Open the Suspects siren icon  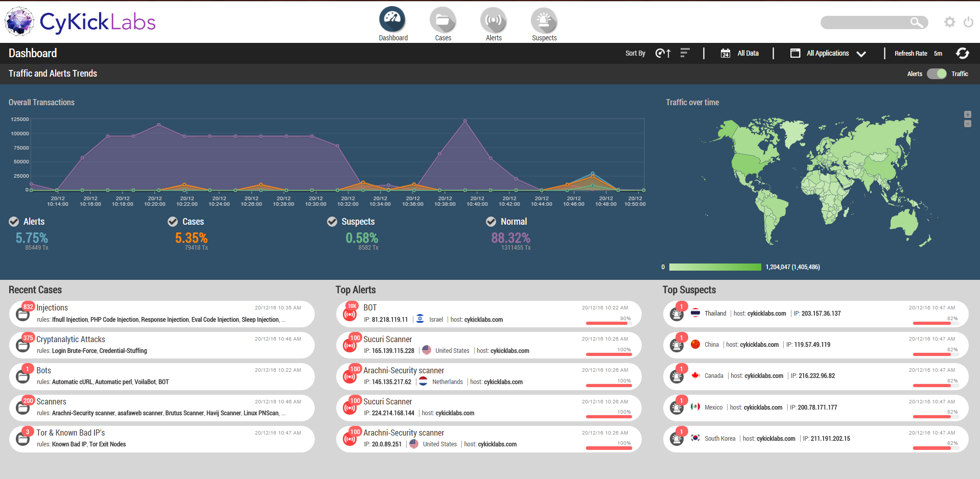(544, 20)
